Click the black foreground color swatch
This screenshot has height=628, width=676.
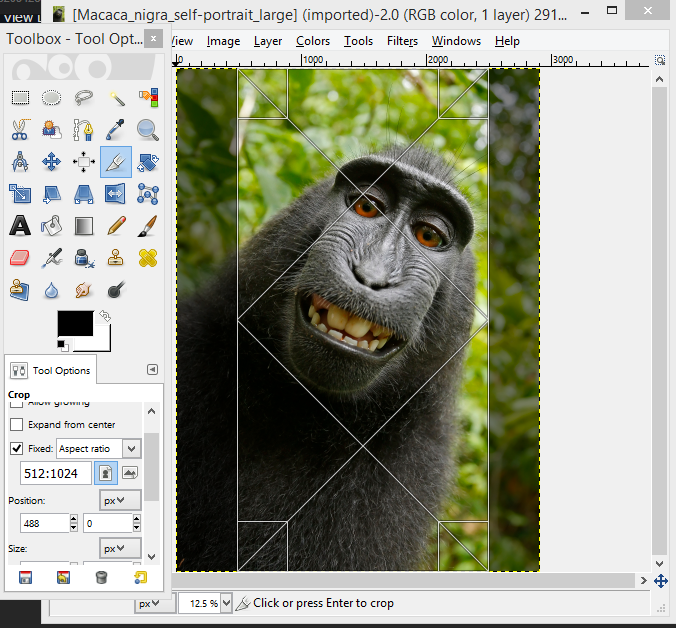coord(75,323)
